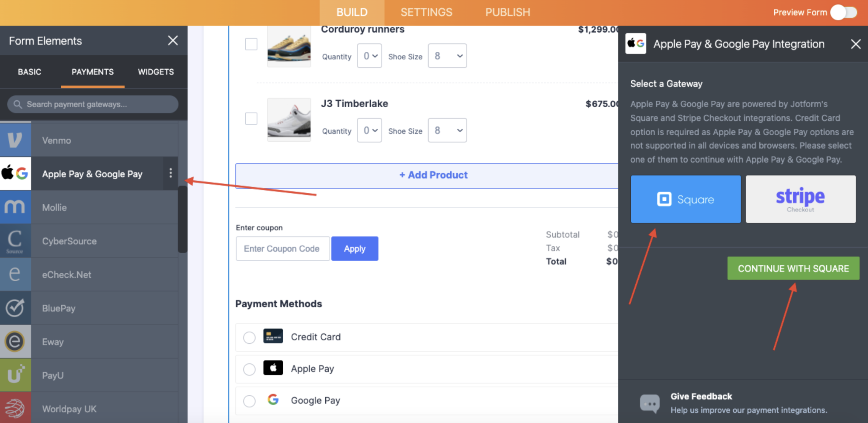The image size is (868, 423).
Task: Click the Add Product button
Action: click(433, 175)
